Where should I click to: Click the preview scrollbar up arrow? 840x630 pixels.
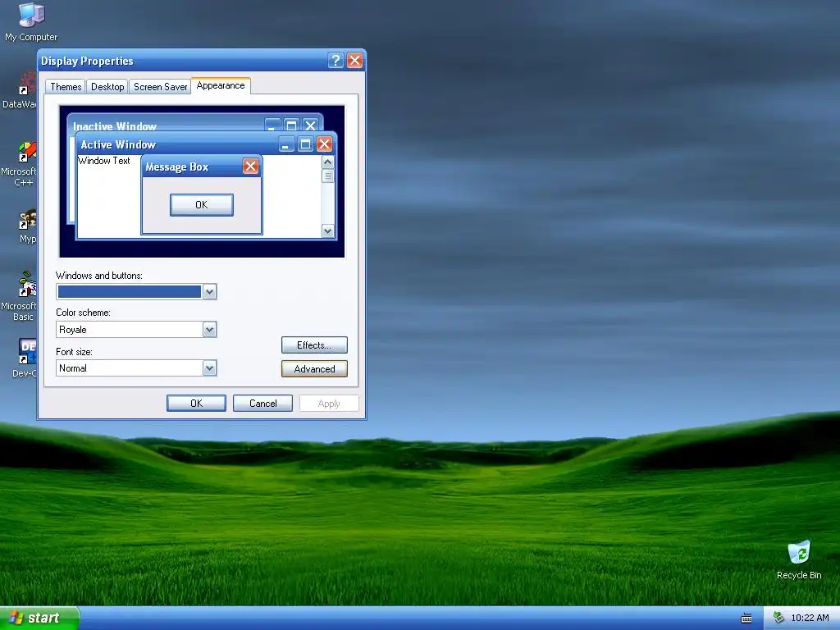[328, 162]
